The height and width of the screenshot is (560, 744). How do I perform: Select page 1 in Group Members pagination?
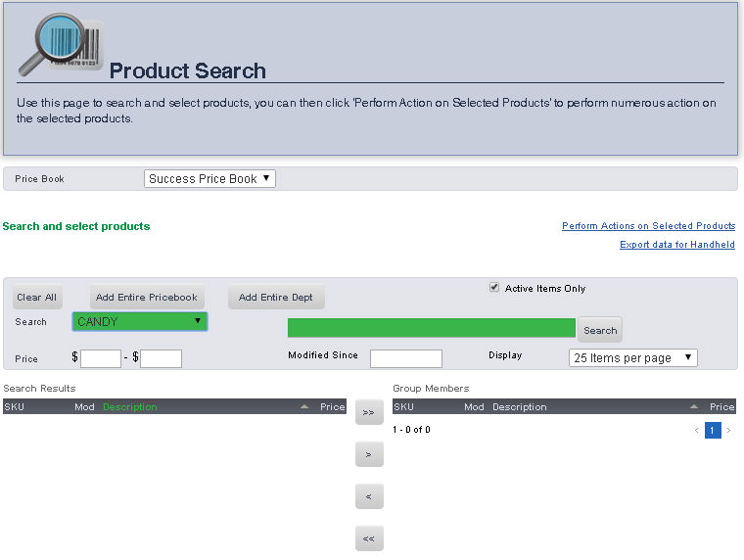point(713,430)
